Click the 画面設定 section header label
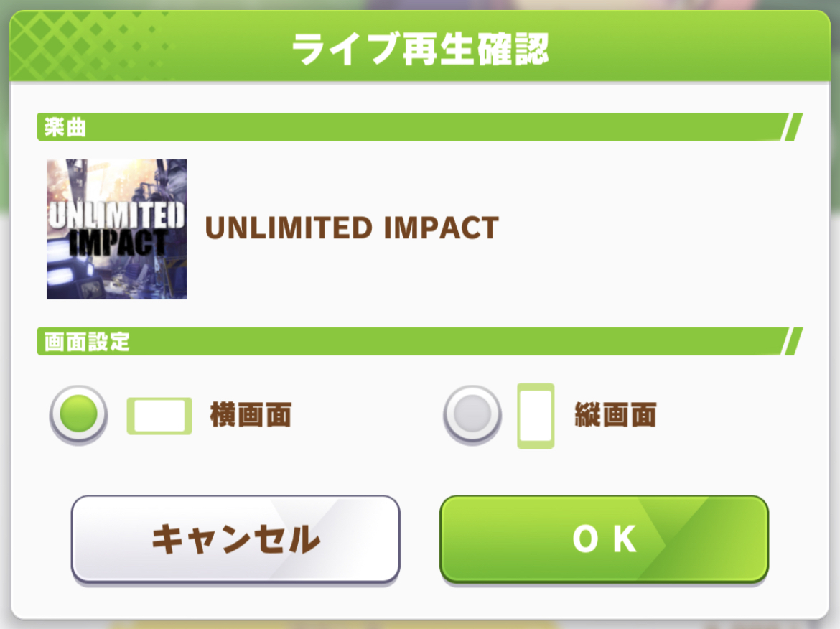This screenshot has height=629, width=840. pyautogui.click(x=87, y=342)
